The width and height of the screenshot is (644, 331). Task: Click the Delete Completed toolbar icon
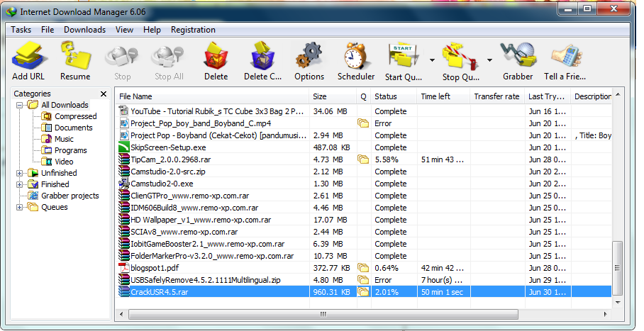point(262,55)
